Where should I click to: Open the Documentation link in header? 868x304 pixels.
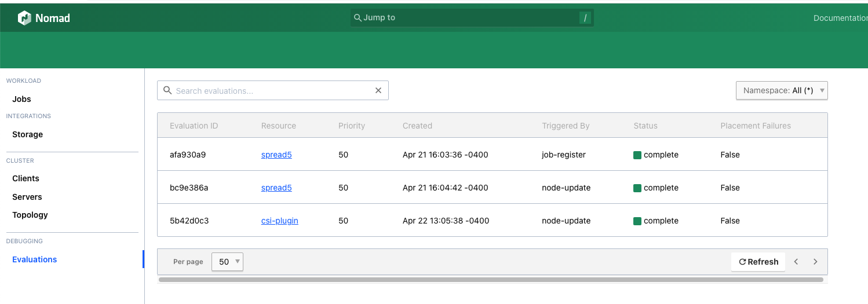[x=840, y=18]
